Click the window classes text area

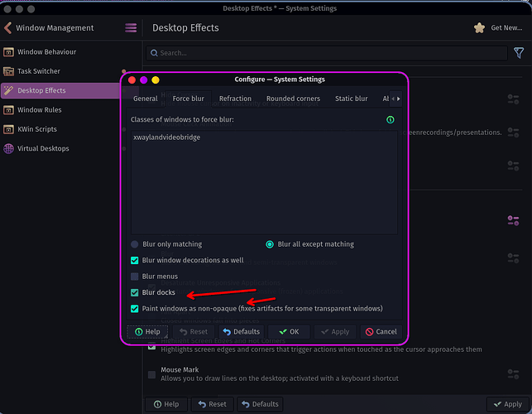(263, 182)
